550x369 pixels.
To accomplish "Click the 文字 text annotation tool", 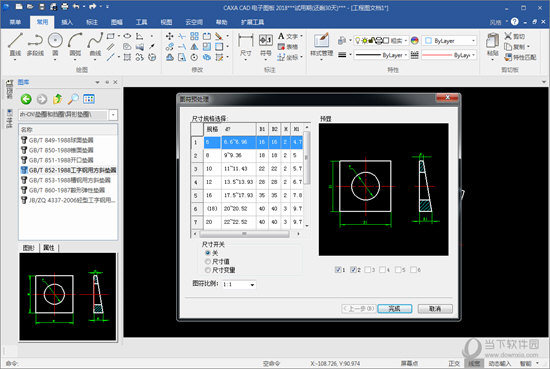I will (x=289, y=36).
